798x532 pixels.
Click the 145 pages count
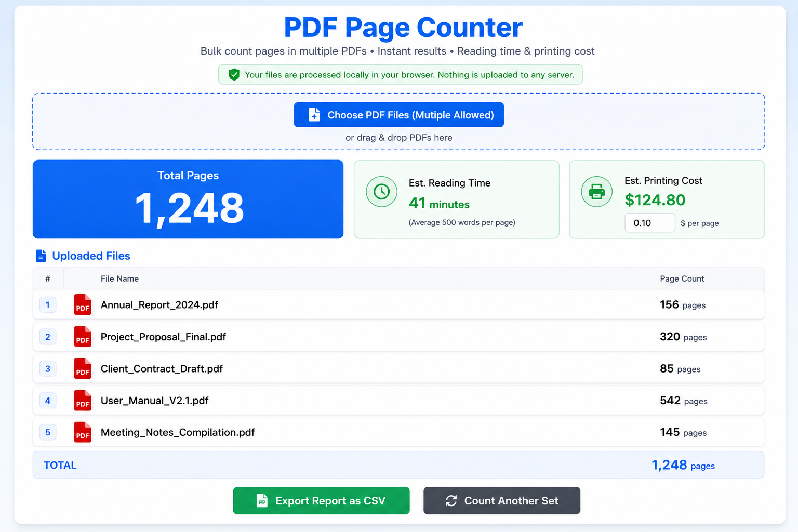click(683, 432)
